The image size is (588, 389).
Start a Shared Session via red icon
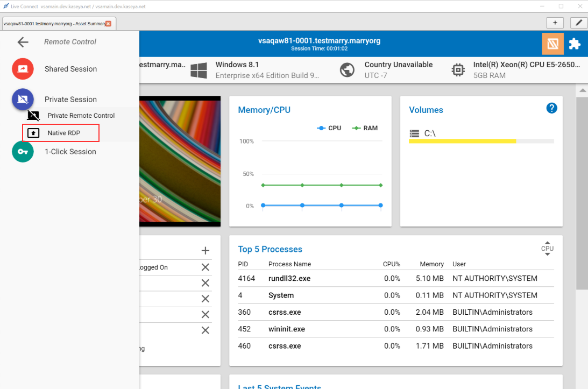tap(23, 69)
